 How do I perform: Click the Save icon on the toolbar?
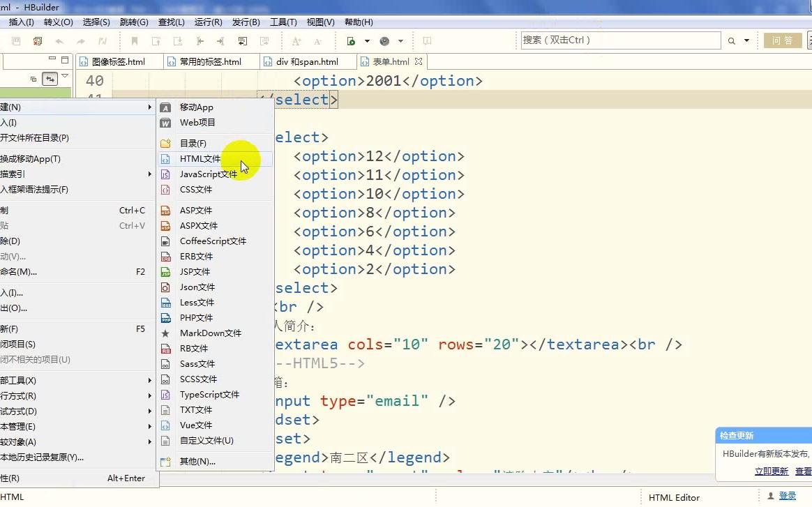[15, 41]
